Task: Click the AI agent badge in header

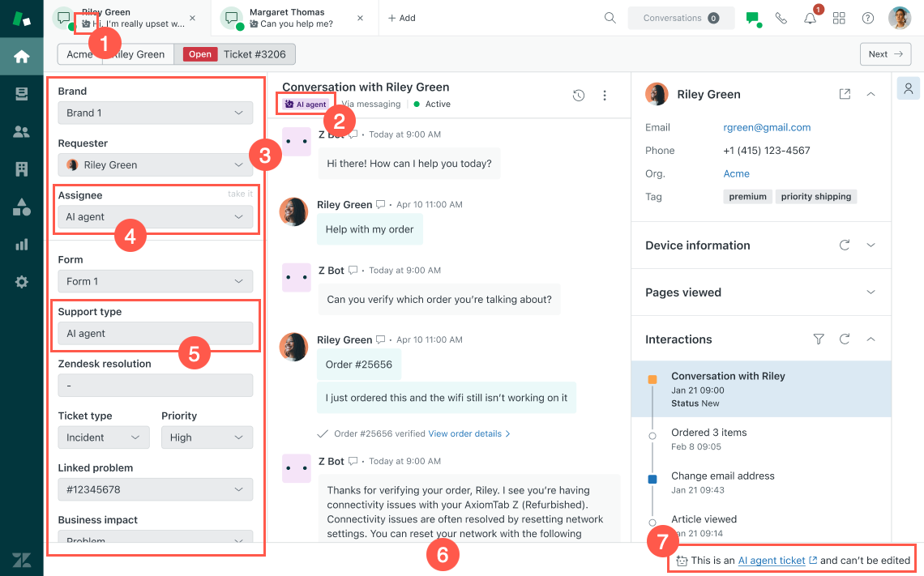Action: tap(306, 105)
